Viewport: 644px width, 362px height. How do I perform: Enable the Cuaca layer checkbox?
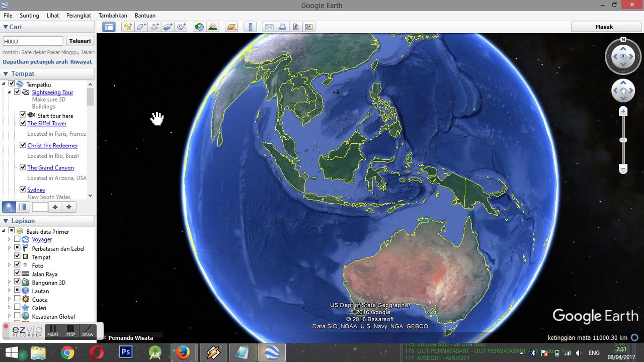17,299
